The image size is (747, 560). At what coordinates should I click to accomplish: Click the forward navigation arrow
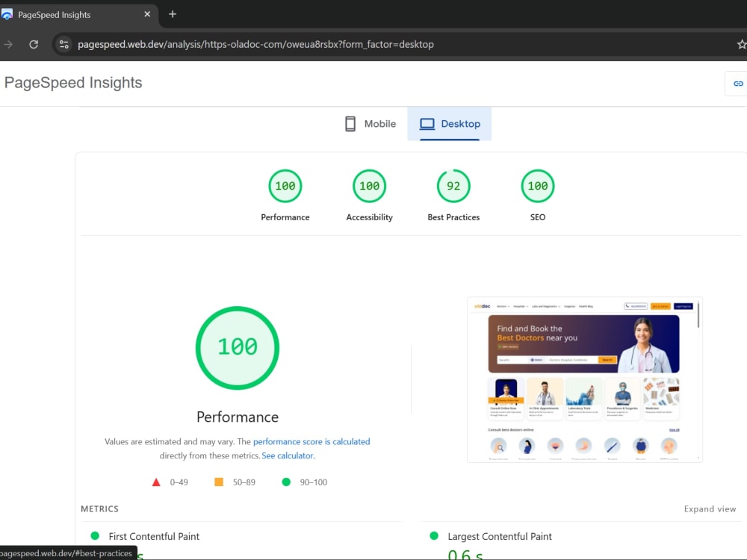click(8, 44)
